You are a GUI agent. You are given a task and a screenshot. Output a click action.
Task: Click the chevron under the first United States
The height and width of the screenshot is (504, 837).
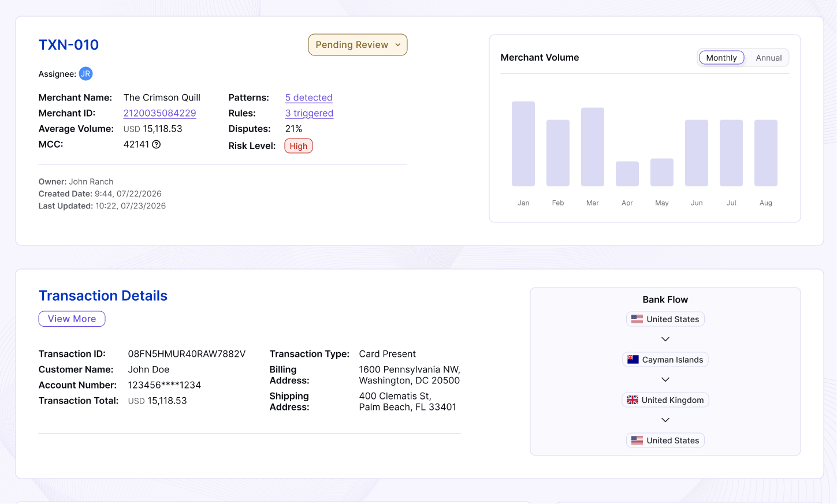pos(665,339)
